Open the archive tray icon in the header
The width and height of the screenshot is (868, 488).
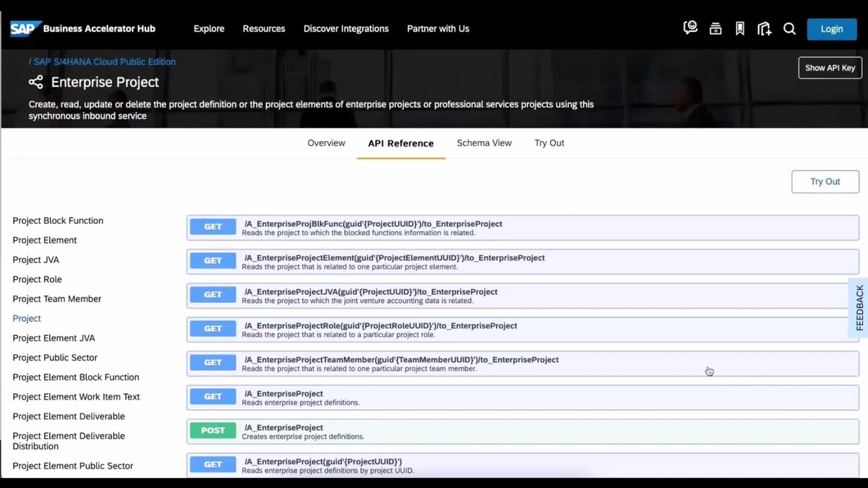point(715,27)
